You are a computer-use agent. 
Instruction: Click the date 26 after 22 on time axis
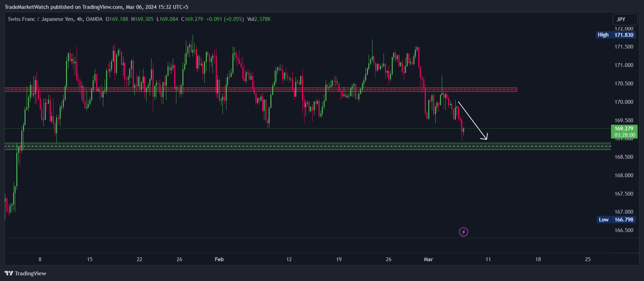(180, 259)
